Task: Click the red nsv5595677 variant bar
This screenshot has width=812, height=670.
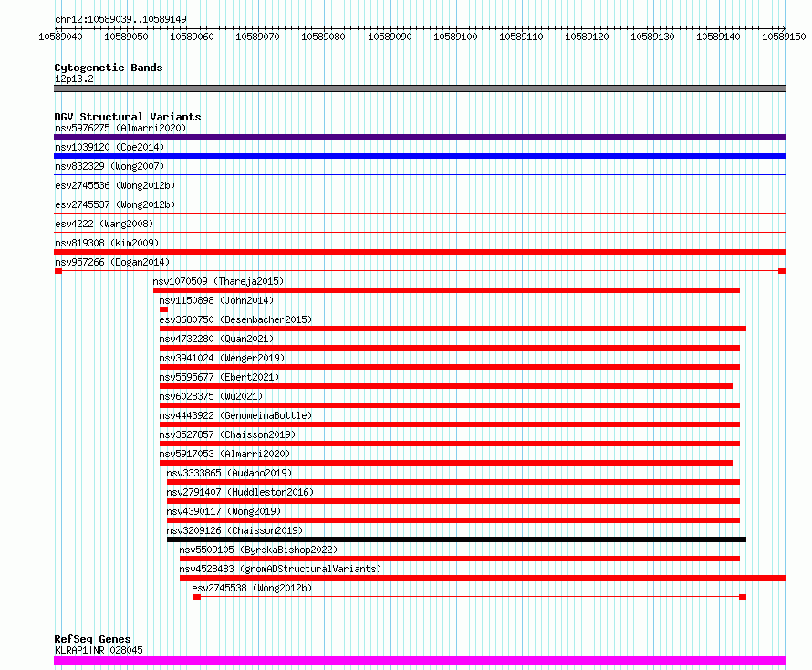Action: coord(446,386)
